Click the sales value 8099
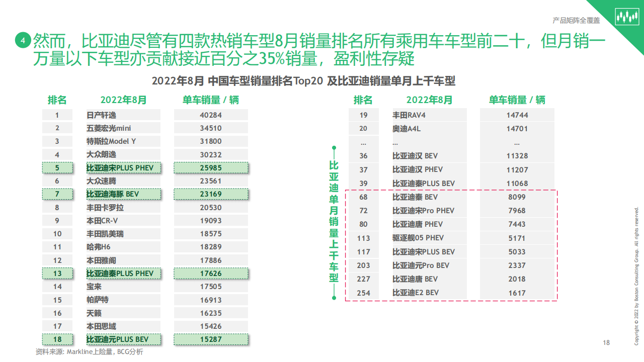The image size is (644, 362). tap(517, 197)
